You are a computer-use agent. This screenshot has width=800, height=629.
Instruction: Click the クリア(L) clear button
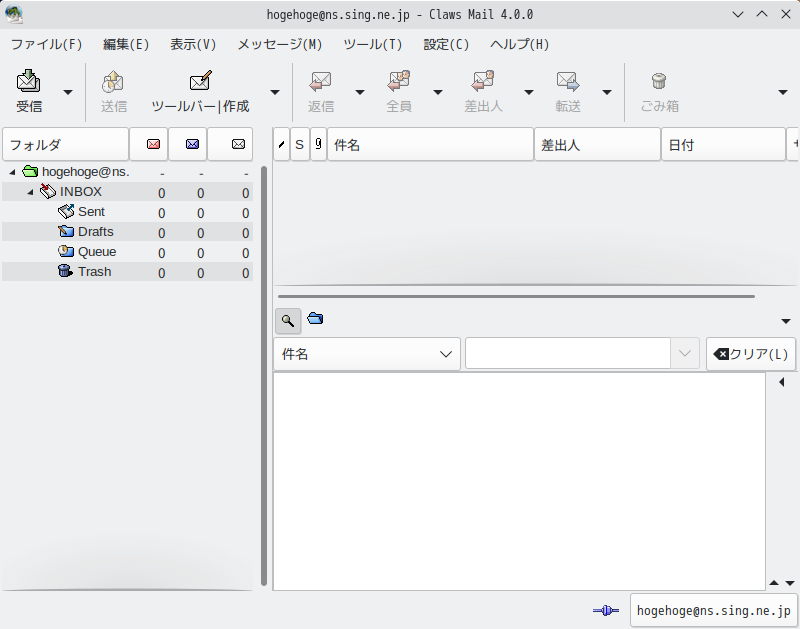coord(751,354)
